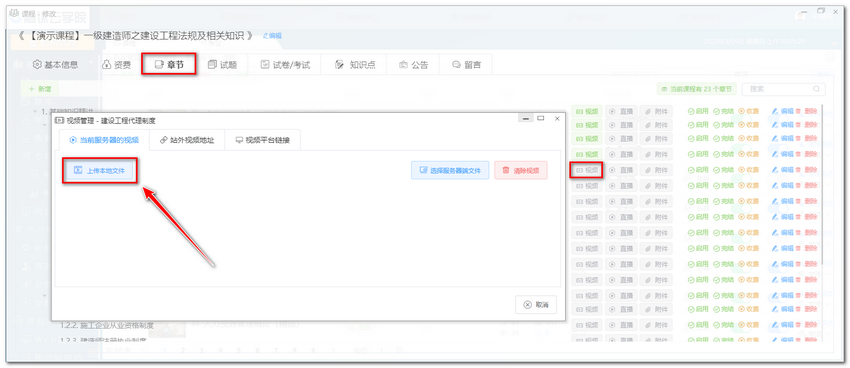Toggle 完结 in the 1.2.2 chapter row
Screen dimensions: 850x368
[723, 325]
